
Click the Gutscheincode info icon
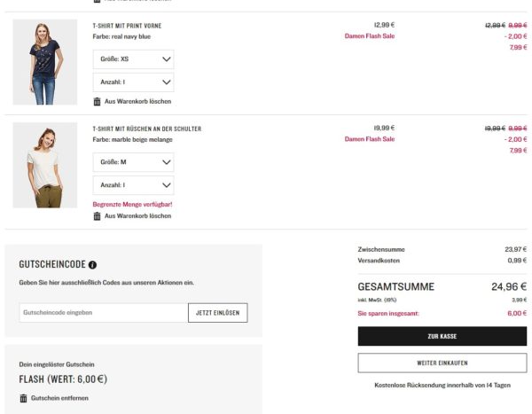pyautogui.click(x=93, y=265)
